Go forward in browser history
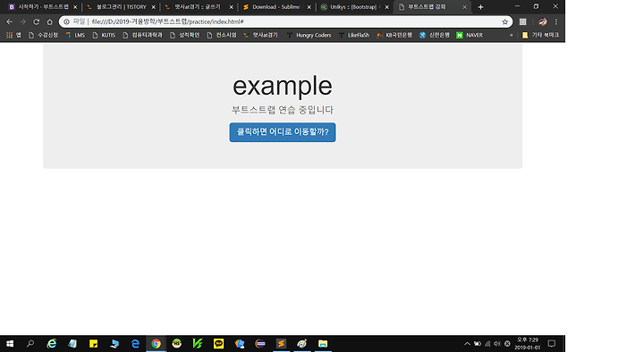The image size is (644, 352). coord(23,21)
